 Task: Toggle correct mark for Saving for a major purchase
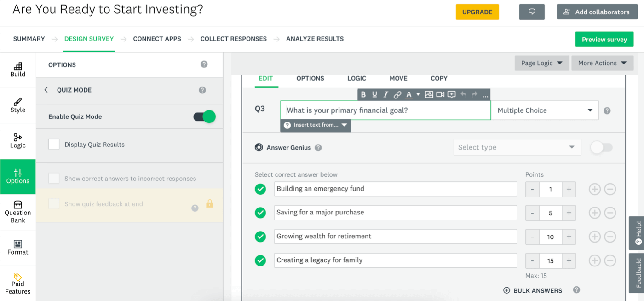[x=260, y=213]
